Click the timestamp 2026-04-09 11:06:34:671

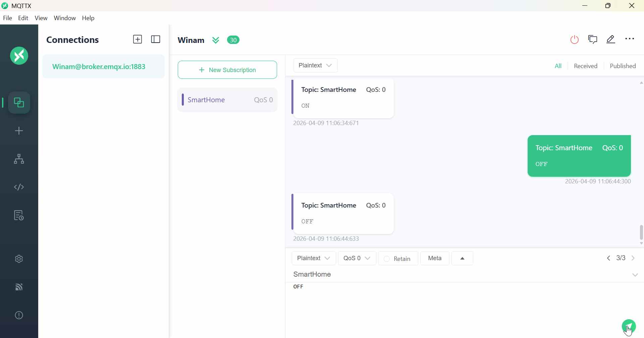click(326, 123)
